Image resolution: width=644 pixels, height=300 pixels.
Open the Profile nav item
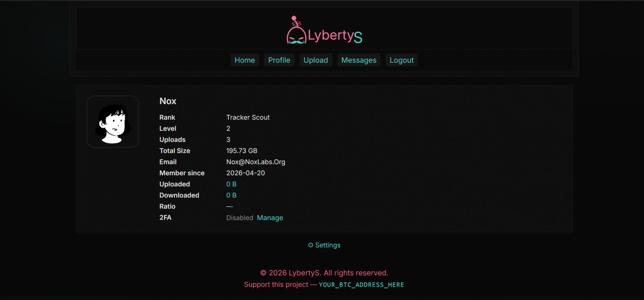pyautogui.click(x=279, y=60)
